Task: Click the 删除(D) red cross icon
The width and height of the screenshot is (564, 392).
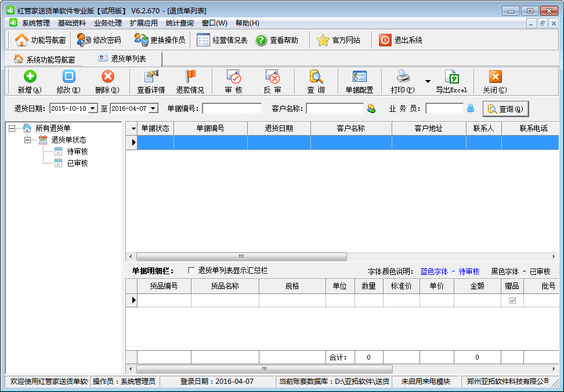Action: (107, 76)
